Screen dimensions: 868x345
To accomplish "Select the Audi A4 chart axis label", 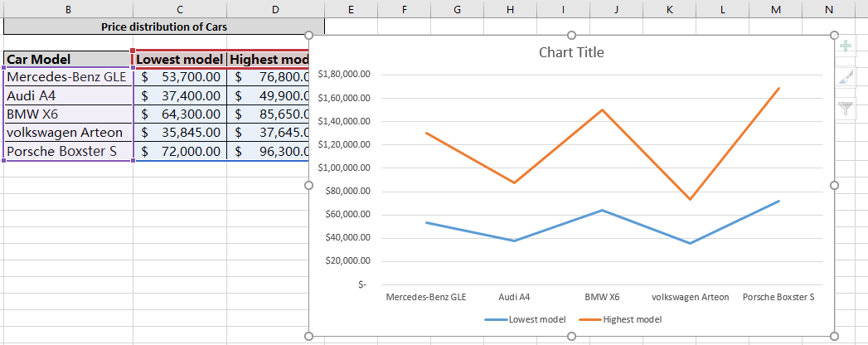I will tap(514, 297).
